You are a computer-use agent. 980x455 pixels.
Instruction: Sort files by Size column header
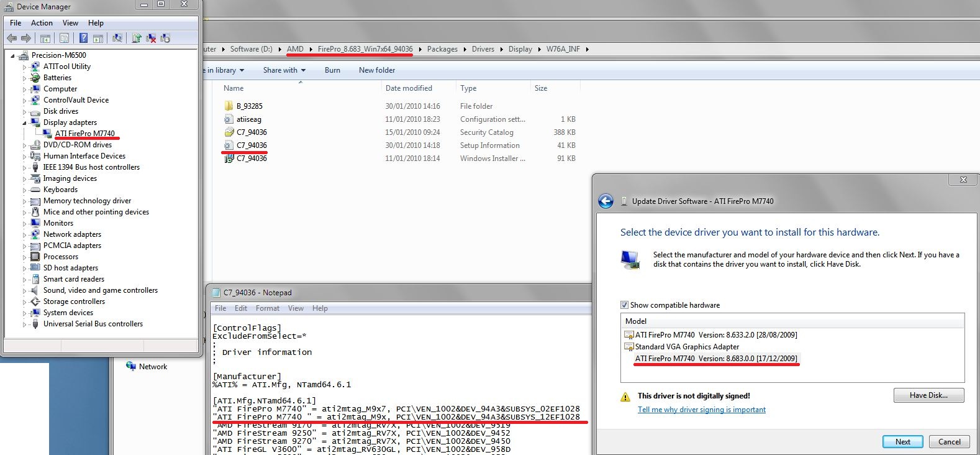[x=541, y=88]
